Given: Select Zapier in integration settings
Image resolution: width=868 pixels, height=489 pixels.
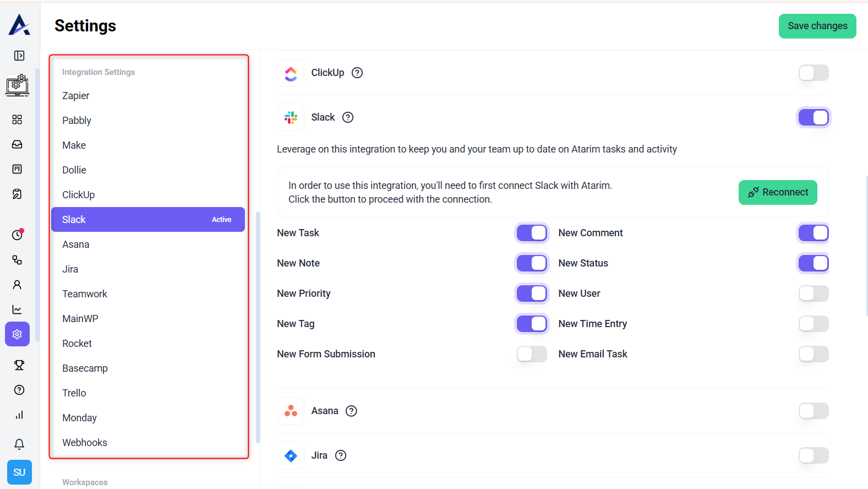Looking at the screenshot, I should click(76, 96).
